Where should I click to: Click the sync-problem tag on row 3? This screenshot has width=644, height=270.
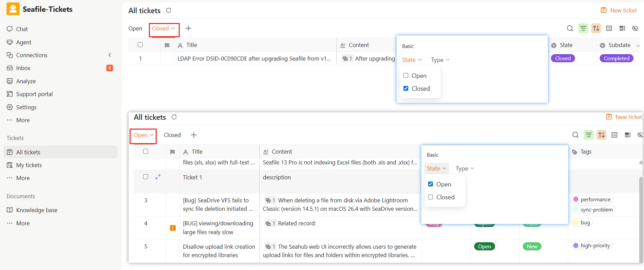pos(593,210)
